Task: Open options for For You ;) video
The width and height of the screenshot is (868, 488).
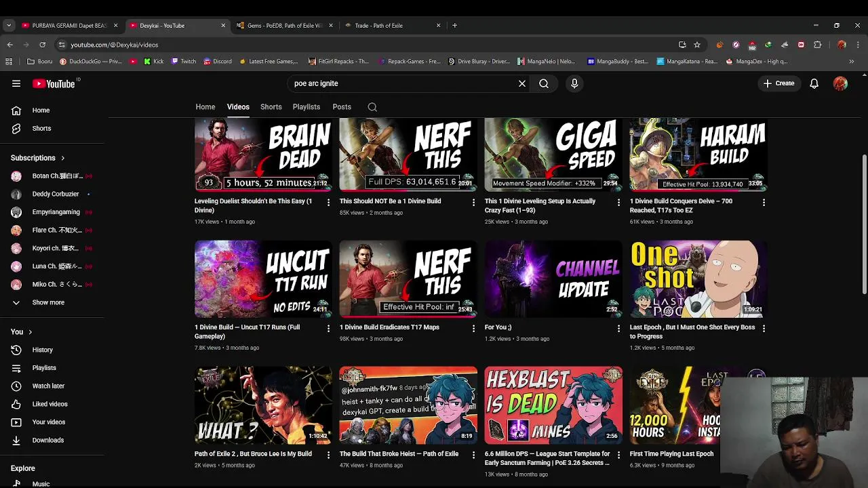Action: 618,328
